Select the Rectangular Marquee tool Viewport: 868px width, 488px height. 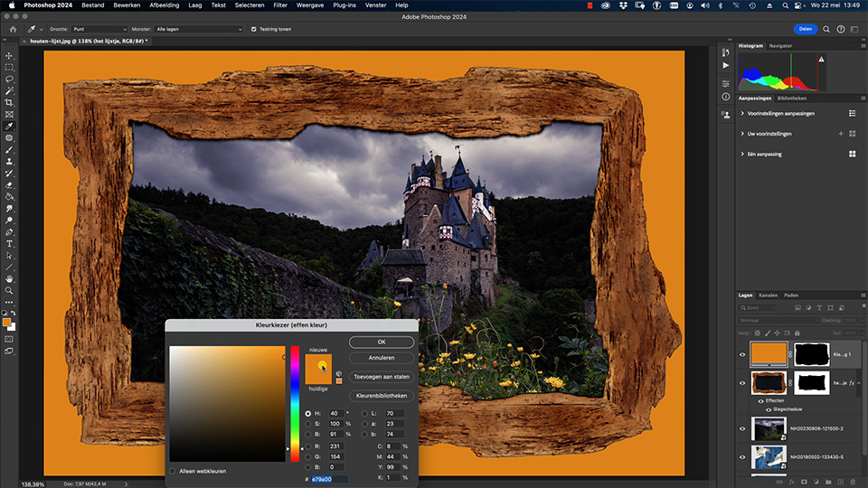(x=9, y=68)
